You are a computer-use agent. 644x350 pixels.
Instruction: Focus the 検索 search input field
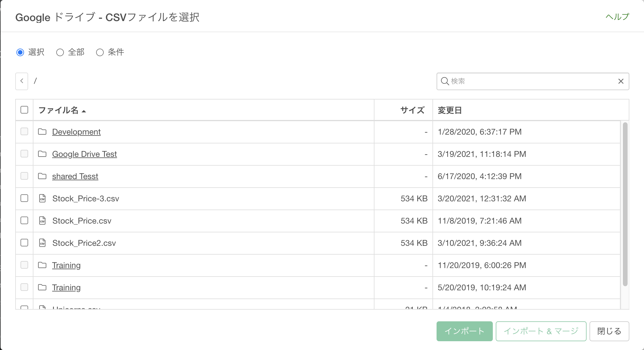[x=533, y=81]
